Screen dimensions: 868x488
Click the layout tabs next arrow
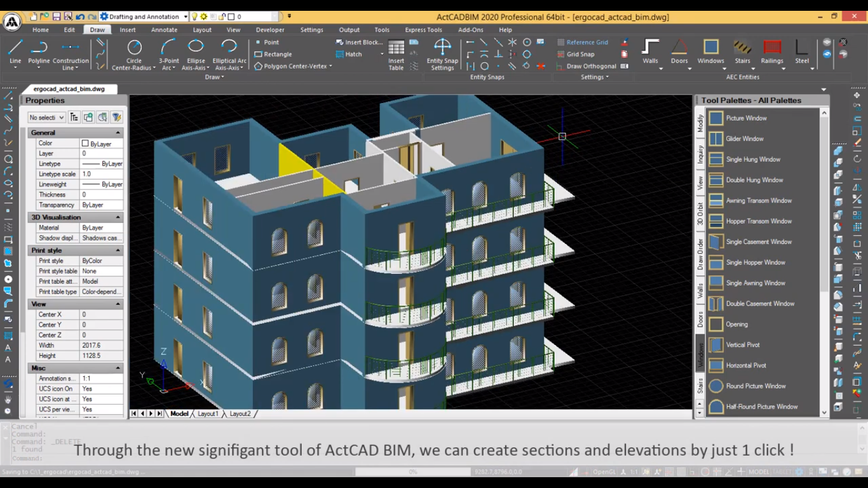click(x=151, y=414)
